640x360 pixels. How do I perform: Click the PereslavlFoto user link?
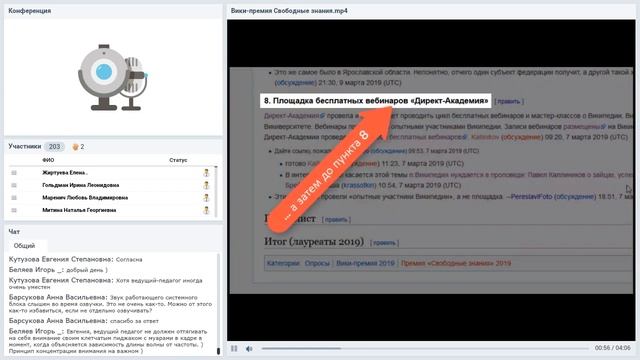pyautogui.click(x=531, y=197)
